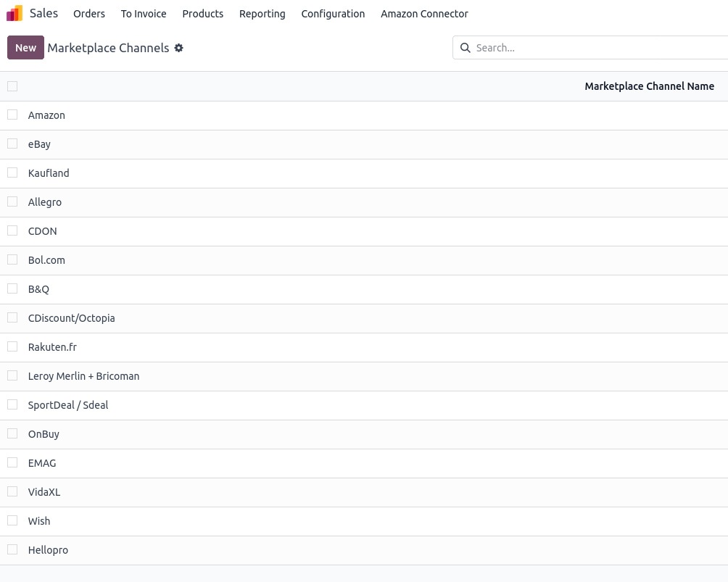728x582 pixels.
Task: Open the Bol.com channel record
Action: [x=46, y=260]
